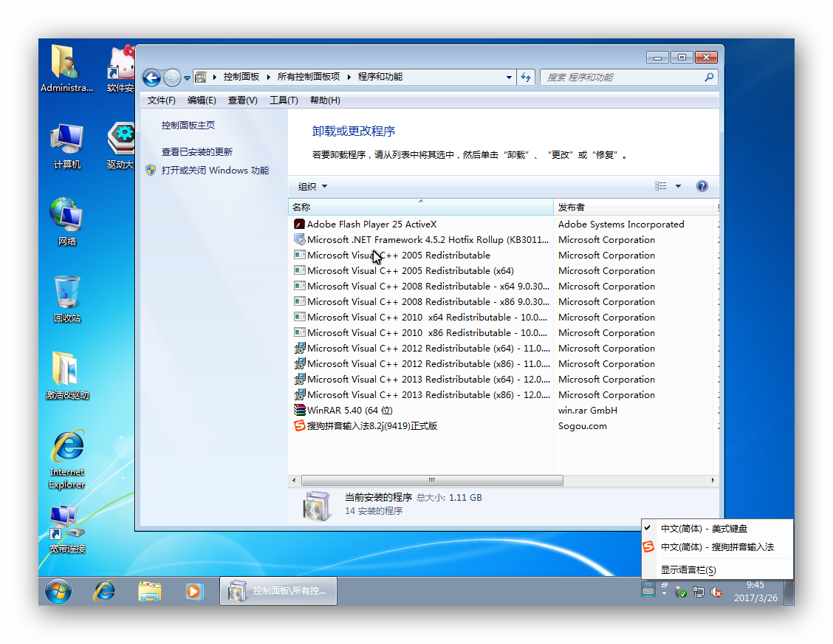Open the 文件(F) menu
The height and width of the screenshot is (644, 833).
[x=161, y=100]
